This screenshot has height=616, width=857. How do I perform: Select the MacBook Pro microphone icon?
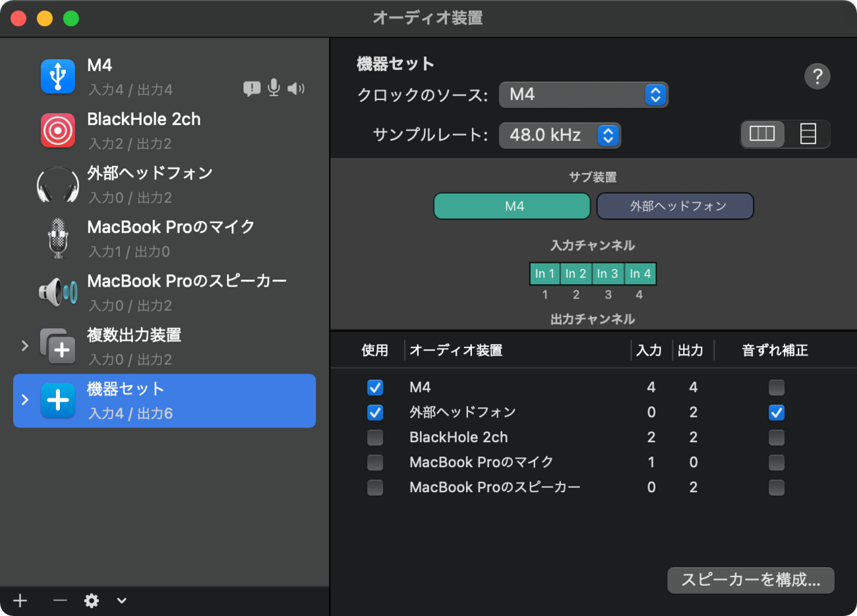[x=58, y=238]
